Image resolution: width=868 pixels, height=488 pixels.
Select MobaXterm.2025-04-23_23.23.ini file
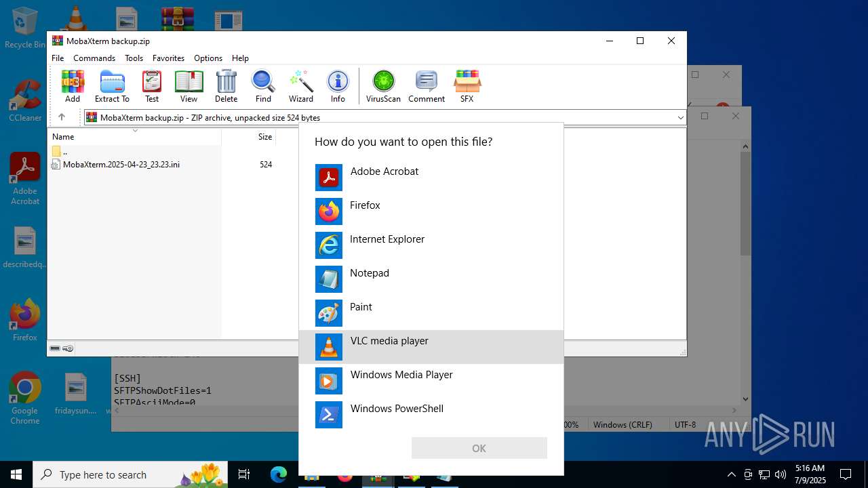pyautogui.click(x=115, y=165)
